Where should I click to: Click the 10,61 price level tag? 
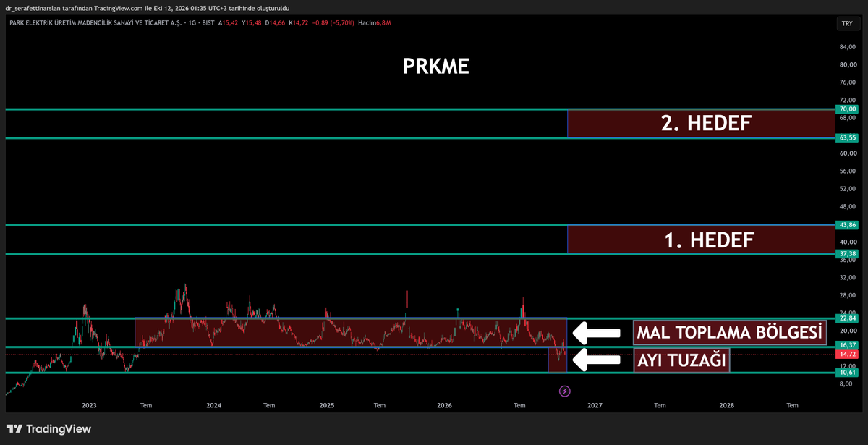(847, 373)
